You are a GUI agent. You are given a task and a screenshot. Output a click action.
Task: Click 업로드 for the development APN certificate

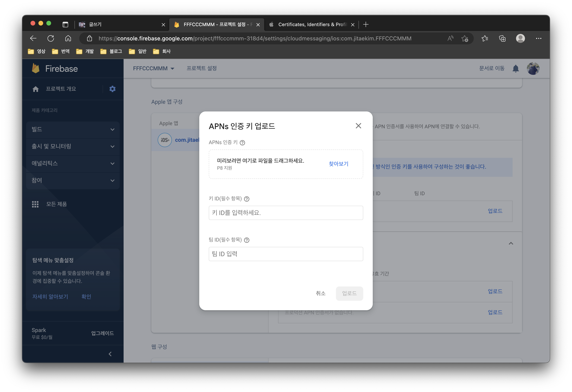click(495, 291)
